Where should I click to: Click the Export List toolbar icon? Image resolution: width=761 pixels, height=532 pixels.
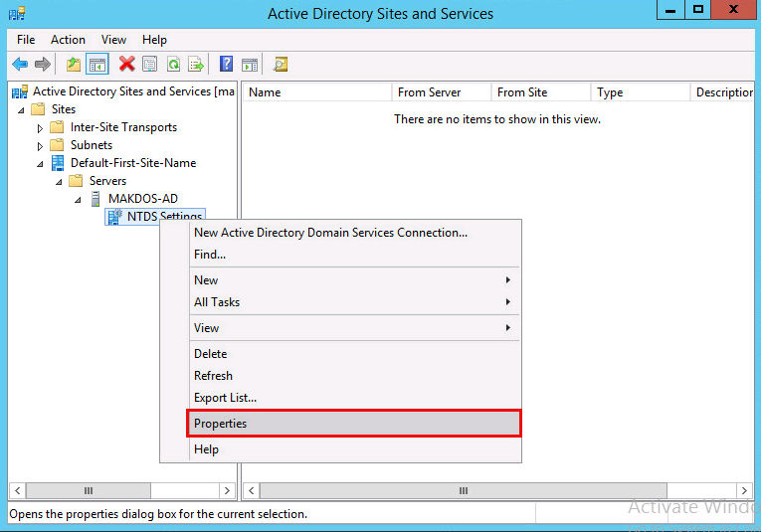196,64
